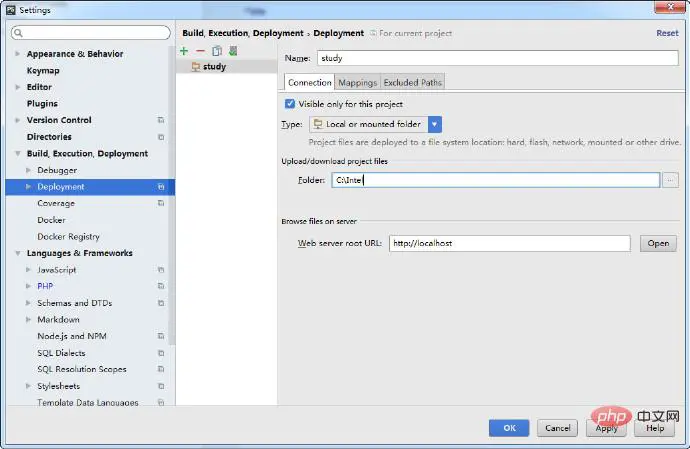Click the green add server plus icon
Screen dimensions: 690x449
tap(184, 51)
